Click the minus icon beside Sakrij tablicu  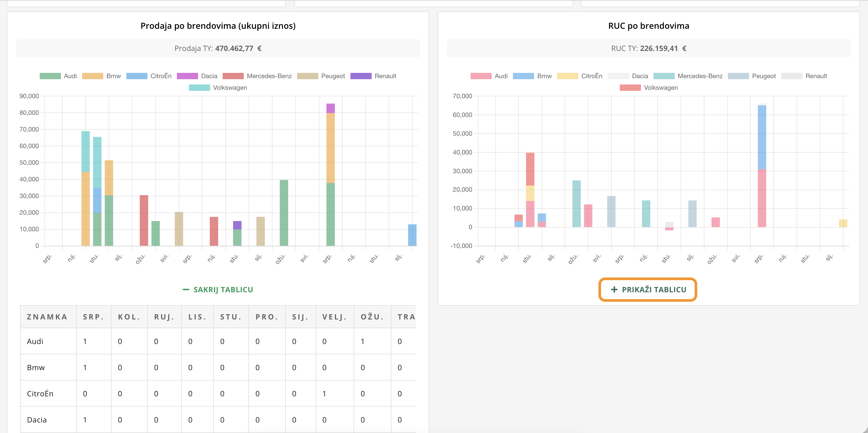point(186,290)
